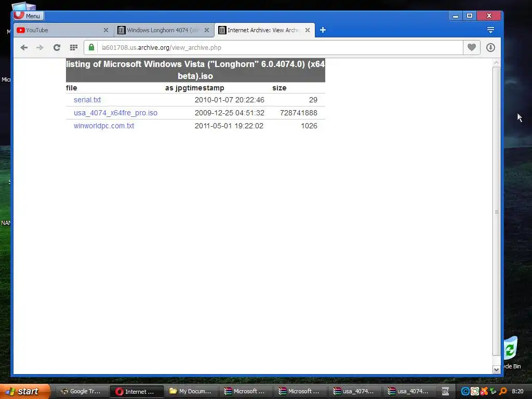Viewport: 532px width, 399px height.
Task: Select timestamp 2011-05-01 19:22:02
Action: (229, 126)
